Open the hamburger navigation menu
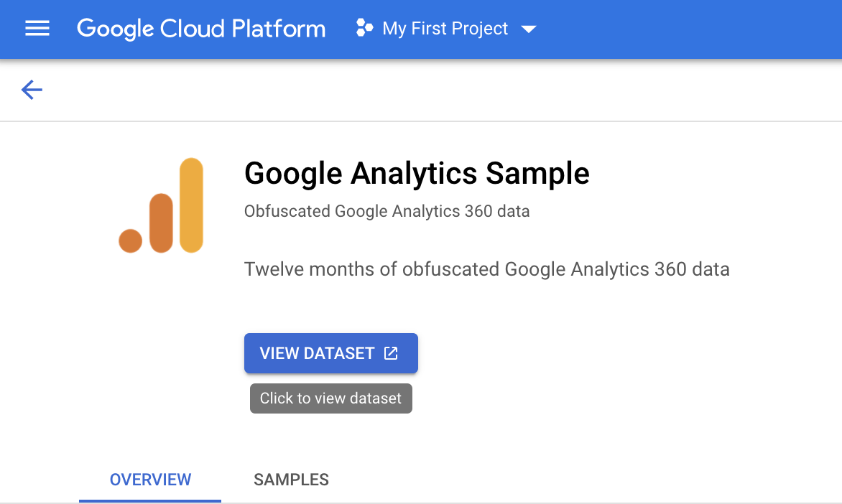 pos(37,29)
